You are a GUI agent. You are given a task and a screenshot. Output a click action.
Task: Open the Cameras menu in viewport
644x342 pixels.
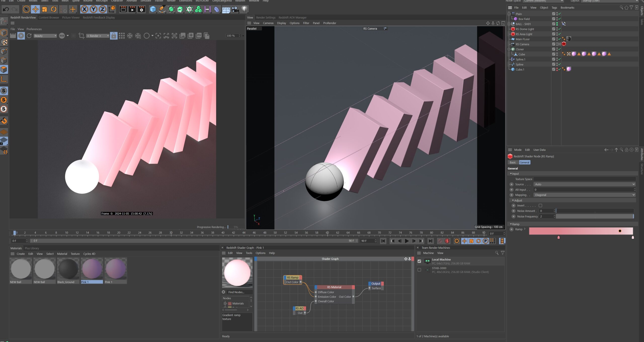tap(268, 23)
